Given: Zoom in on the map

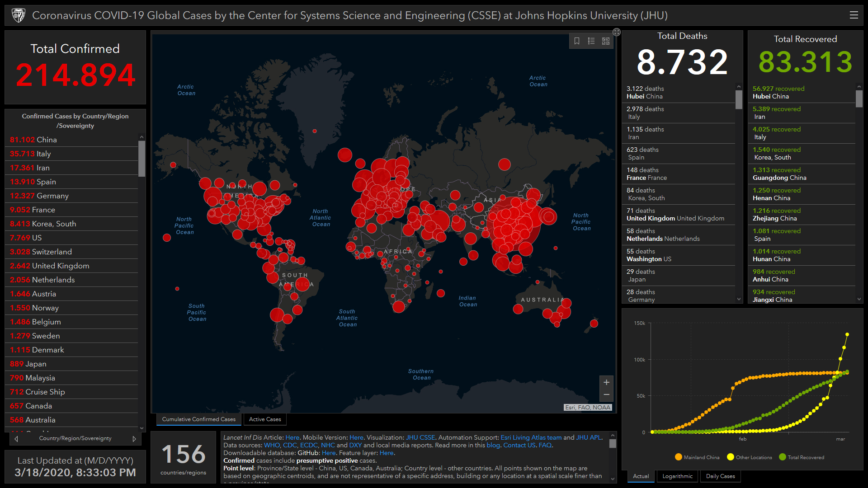Looking at the screenshot, I should coord(606,382).
